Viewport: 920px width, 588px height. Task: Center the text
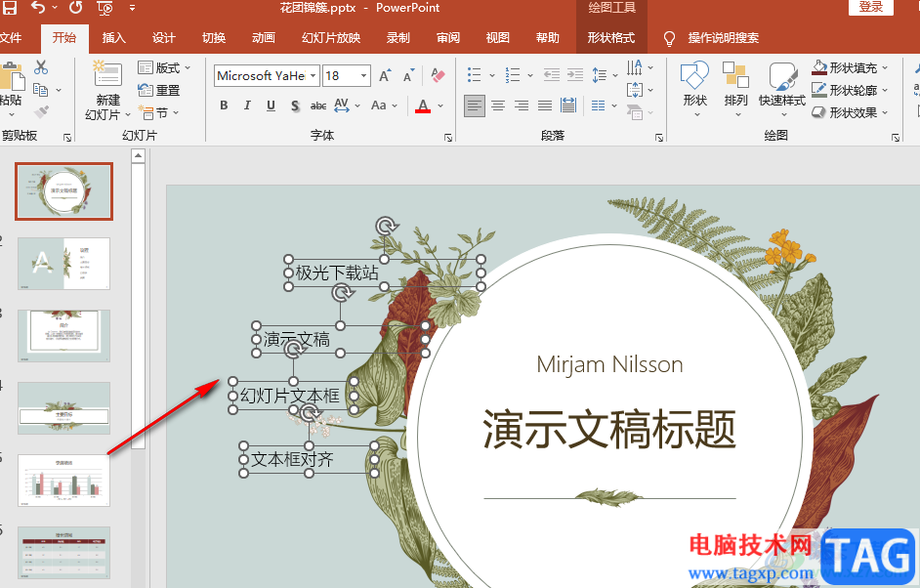(498, 105)
